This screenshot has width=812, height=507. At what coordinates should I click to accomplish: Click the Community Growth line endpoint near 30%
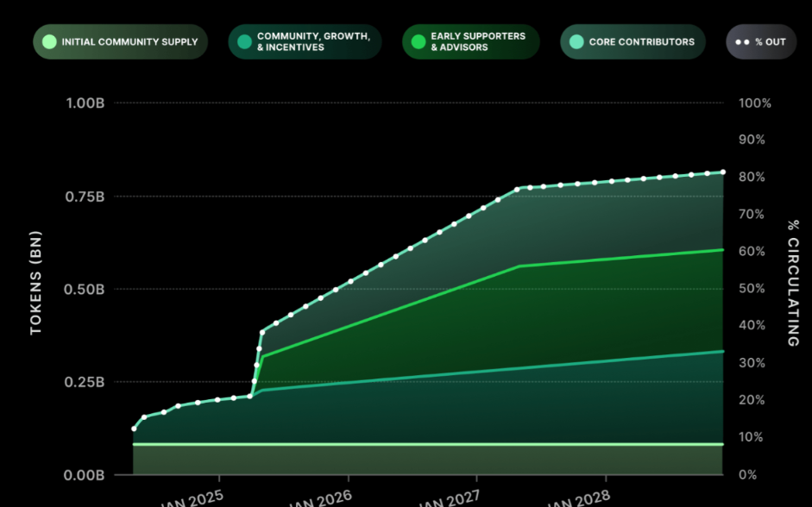[722, 351]
